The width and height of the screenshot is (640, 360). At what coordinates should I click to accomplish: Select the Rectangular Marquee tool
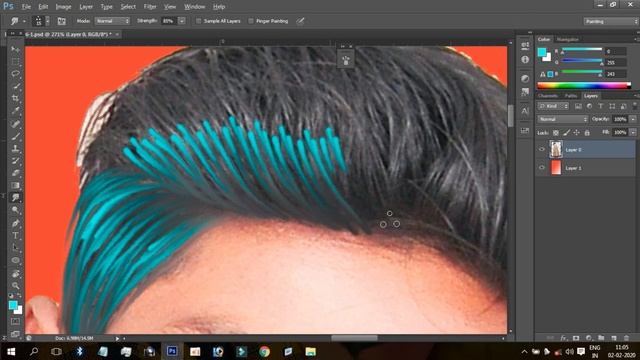[x=16, y=62]
